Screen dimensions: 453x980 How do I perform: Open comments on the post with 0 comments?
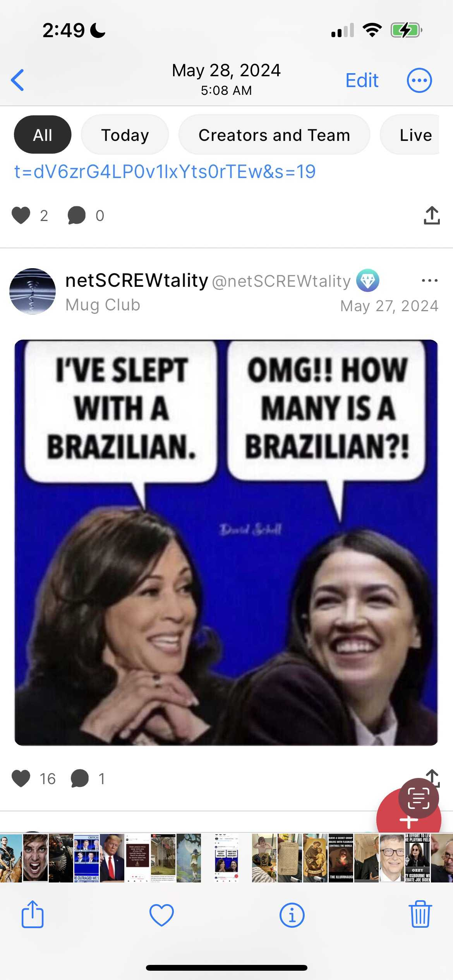77,215
